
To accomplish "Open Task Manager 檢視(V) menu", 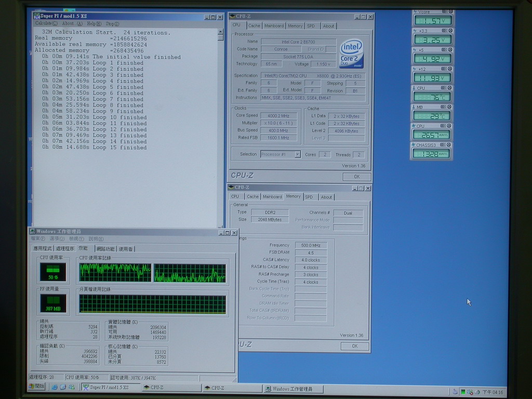I will pyautogui.click(x=76, y=239).
